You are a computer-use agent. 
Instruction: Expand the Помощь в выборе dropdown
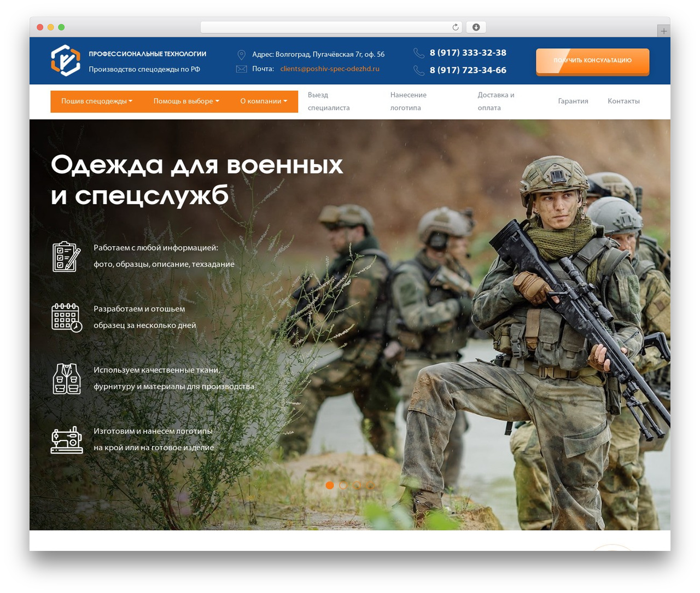coord(186,101)
